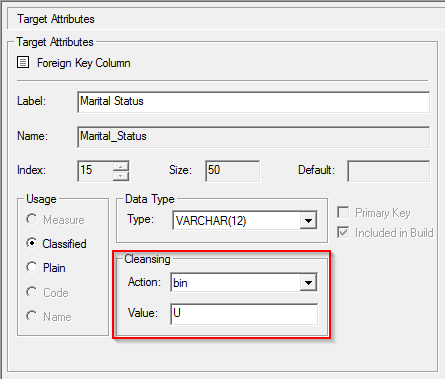Viewport: 445px width, 379px height.
Task: Click the bin action combo box
Action: (x=244, y=283)
